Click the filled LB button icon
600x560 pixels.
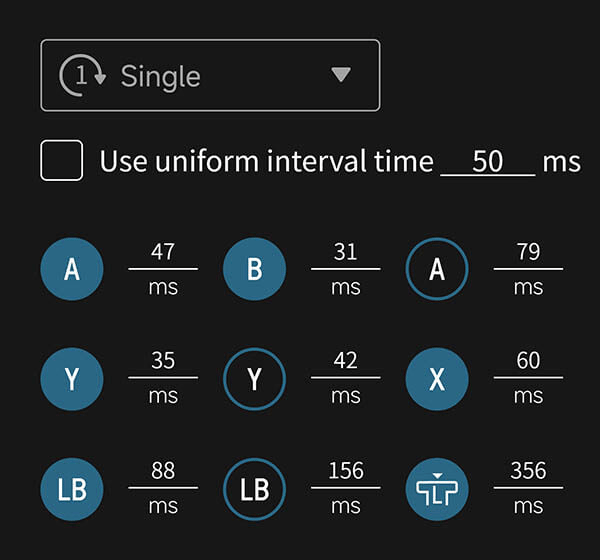[72, 489]
